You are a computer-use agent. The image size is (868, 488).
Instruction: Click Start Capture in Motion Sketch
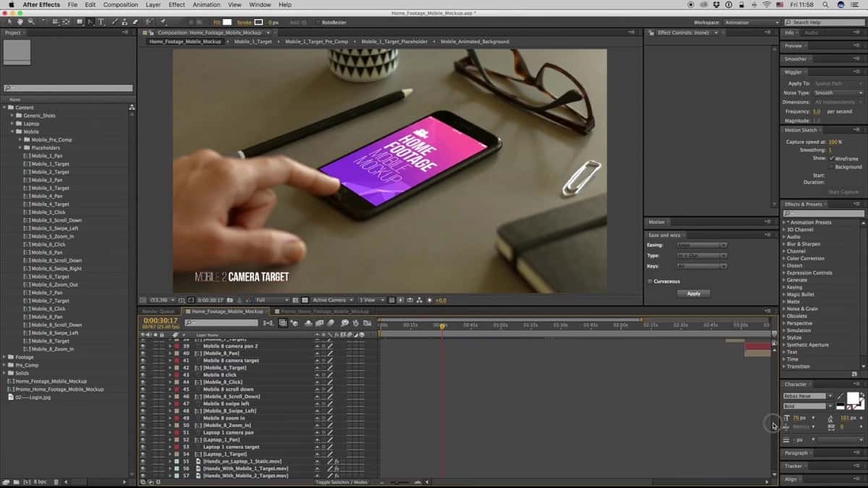point(843,192)
